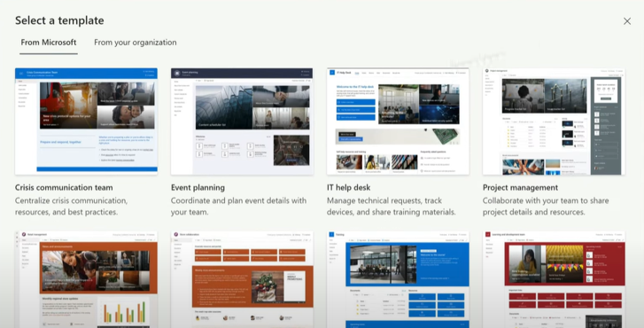This screenshot has width=644, height=328.
Task: Click the Project management title
Action: coord(520,187)
